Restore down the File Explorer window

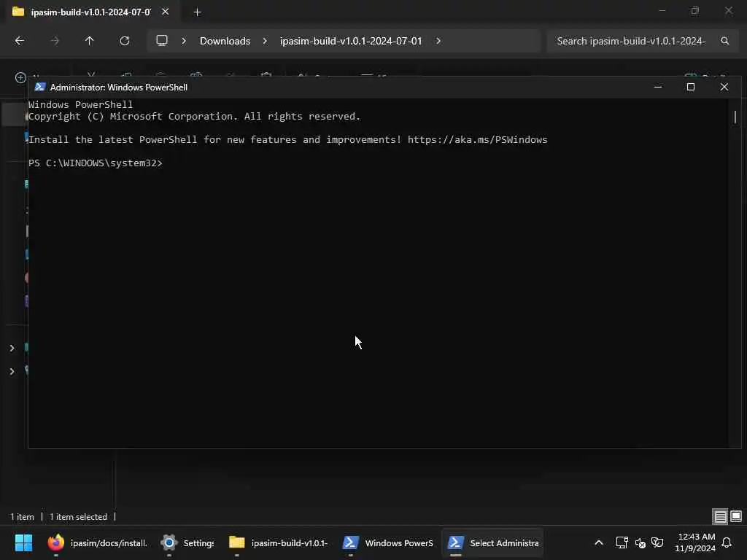695,10
